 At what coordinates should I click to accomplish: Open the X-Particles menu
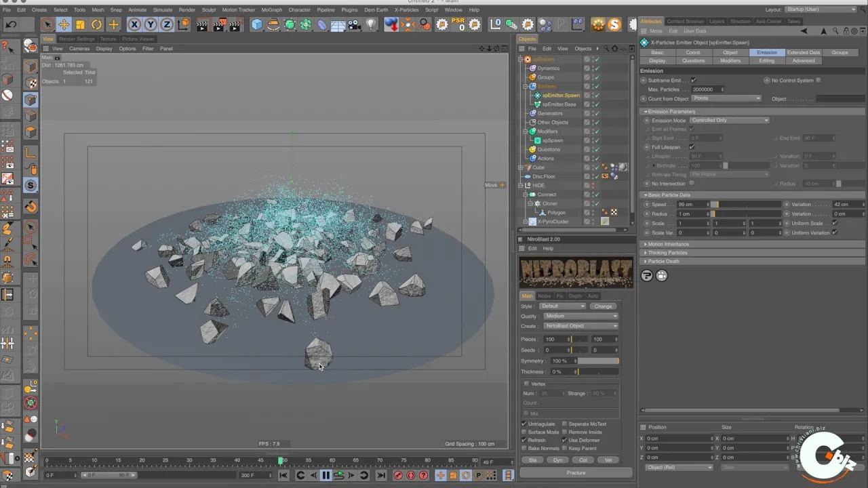407,9
